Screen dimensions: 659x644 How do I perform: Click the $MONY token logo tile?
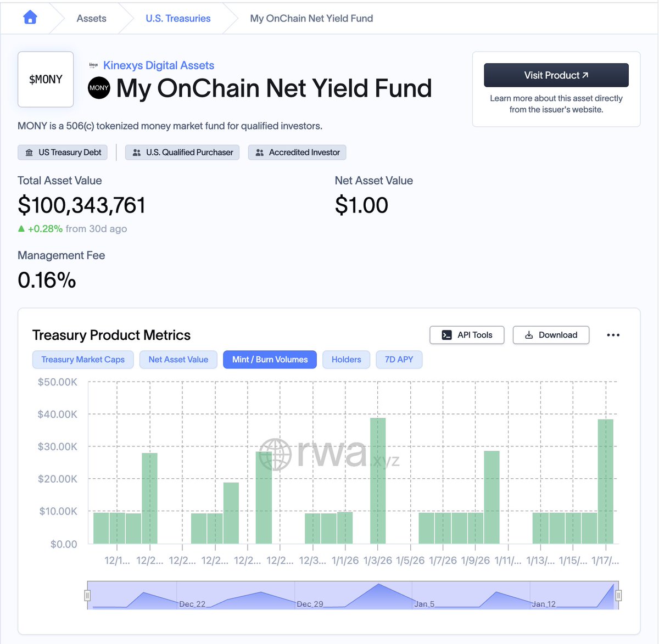pos(46,80)
